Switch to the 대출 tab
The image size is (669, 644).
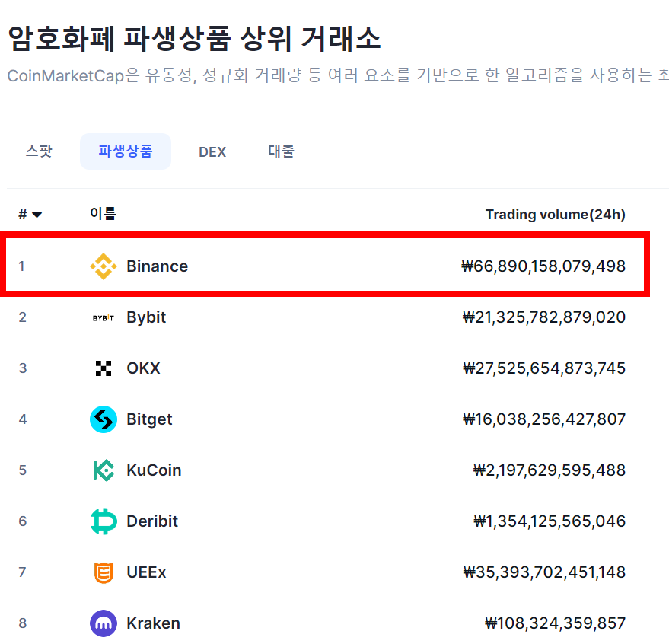coord(281,151)
